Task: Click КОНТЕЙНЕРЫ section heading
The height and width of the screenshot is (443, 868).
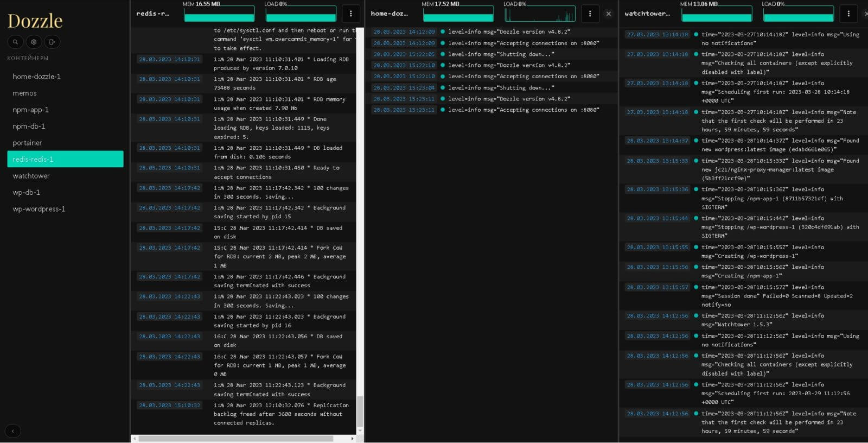Action: pyautogui.click(x=28, y=58)
